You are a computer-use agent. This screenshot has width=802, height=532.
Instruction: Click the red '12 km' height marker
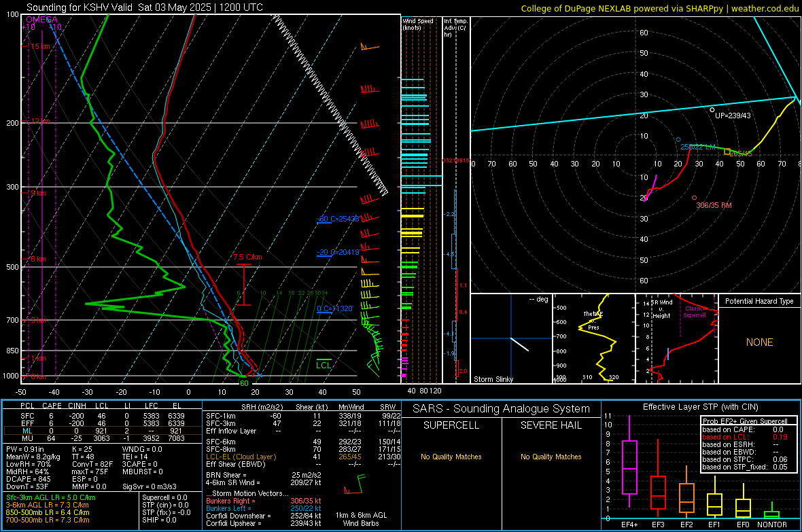click(x=40, y=121)
